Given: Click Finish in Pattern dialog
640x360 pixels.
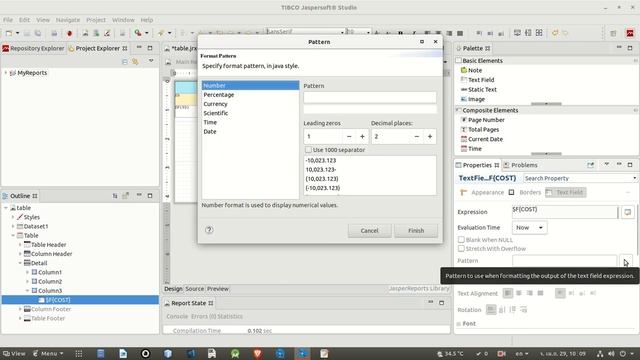Looking at the screenshot, I should 416,231.
